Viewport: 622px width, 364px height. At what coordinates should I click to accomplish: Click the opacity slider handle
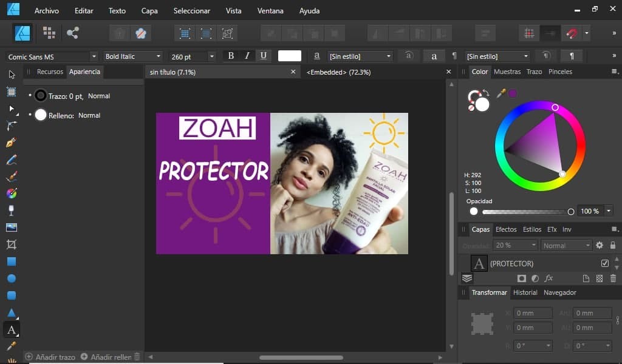pos(571,212)
